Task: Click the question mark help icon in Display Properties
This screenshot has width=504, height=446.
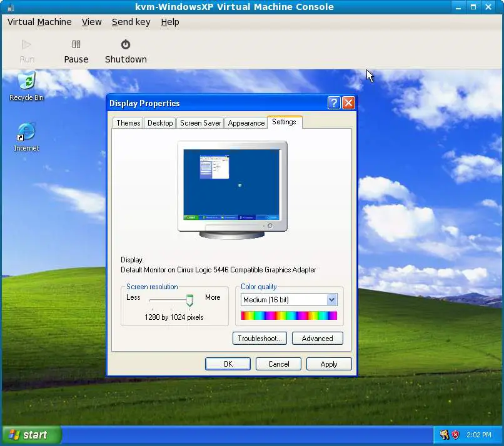Action: (334, 103)
